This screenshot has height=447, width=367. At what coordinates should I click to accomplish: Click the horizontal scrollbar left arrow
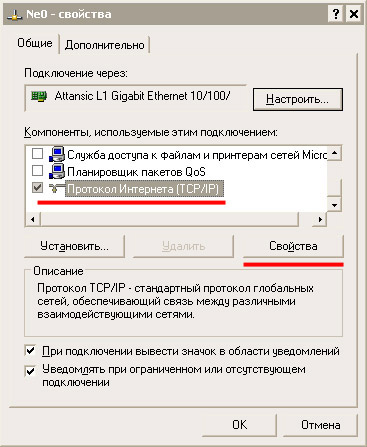point(33,219)
